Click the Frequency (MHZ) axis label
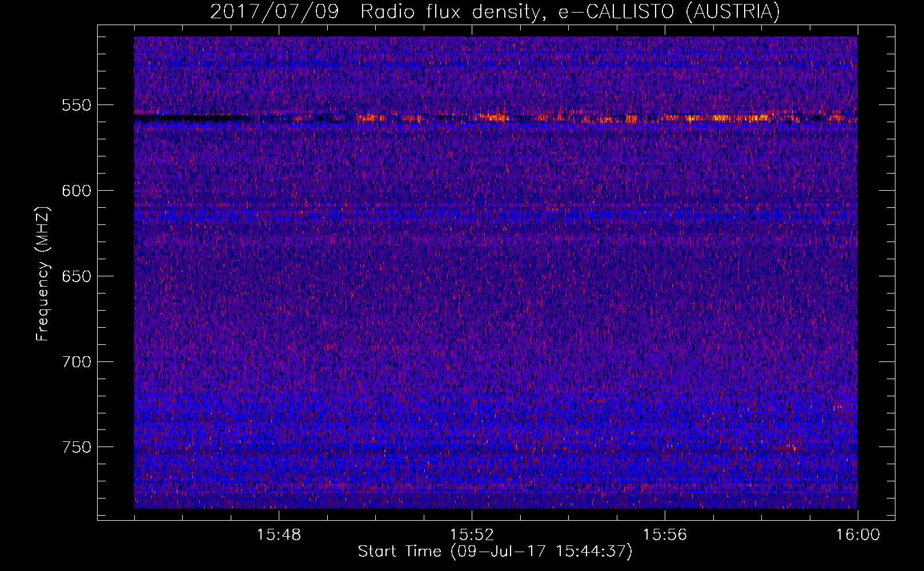 [x=43, y=274]
